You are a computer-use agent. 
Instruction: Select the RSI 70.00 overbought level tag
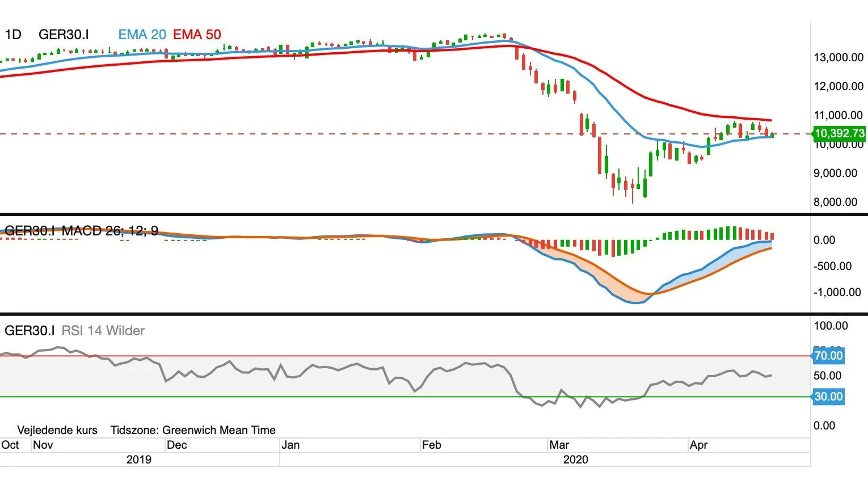click(828, 356)
